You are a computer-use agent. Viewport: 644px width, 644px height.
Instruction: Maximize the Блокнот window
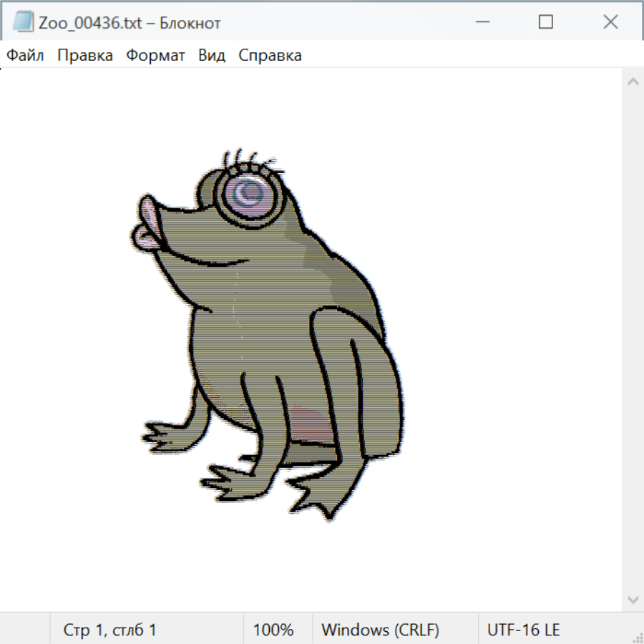(x=546, y=22)
